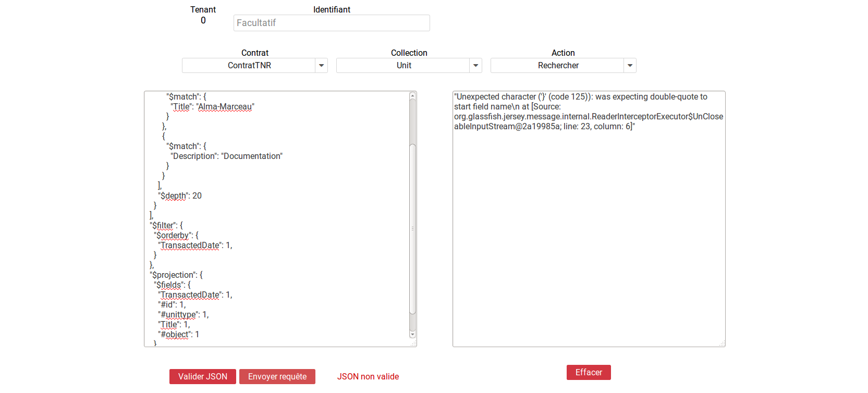The width and height of the screenshot is (868, 393).
Task: Click the Unit collection value field
Action: click(404, 66)
